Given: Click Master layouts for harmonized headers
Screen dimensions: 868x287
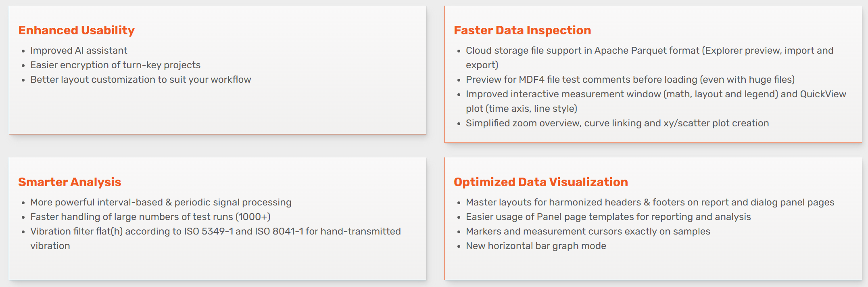Looking at the screenshot, I should pos(650,202).
